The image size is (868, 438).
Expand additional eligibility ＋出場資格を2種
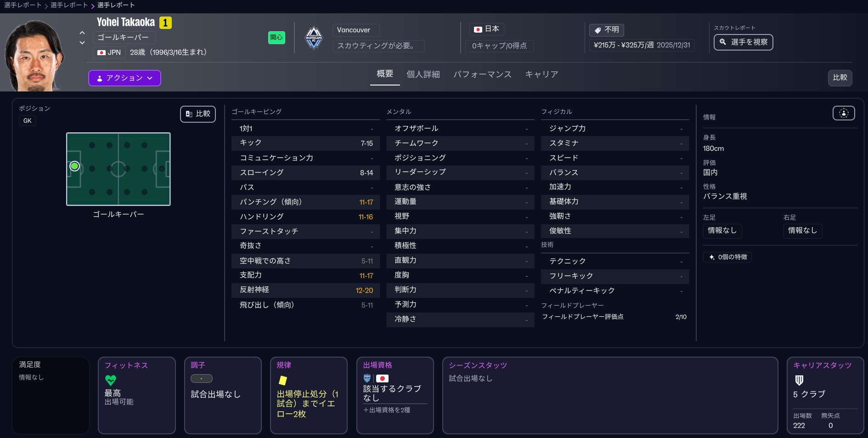click(387, 410)
